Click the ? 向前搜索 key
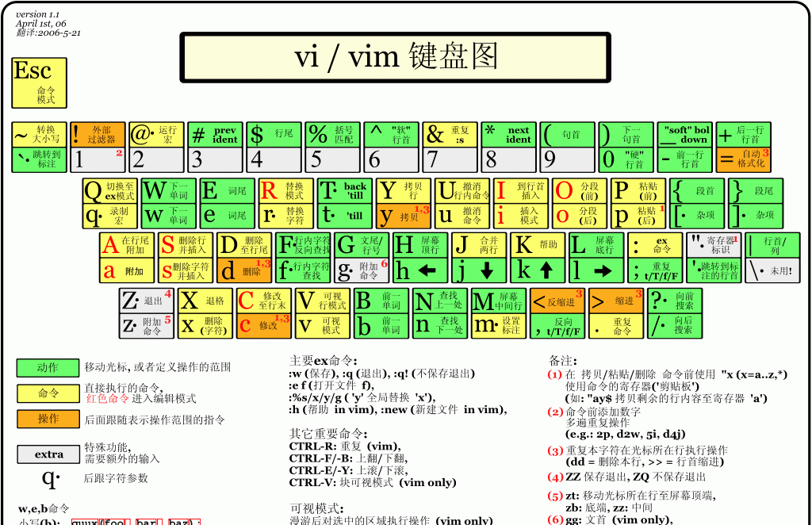 [x=675, y=301]
